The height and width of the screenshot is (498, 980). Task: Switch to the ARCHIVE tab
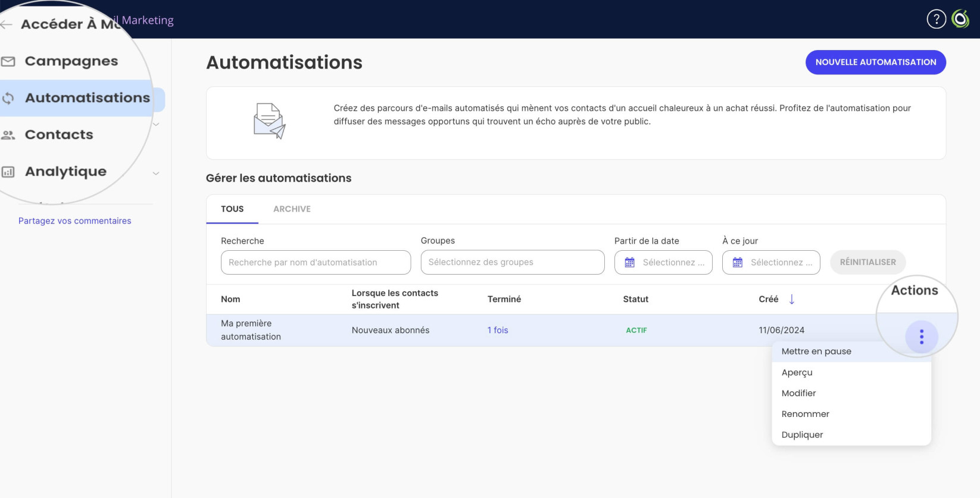292,209
